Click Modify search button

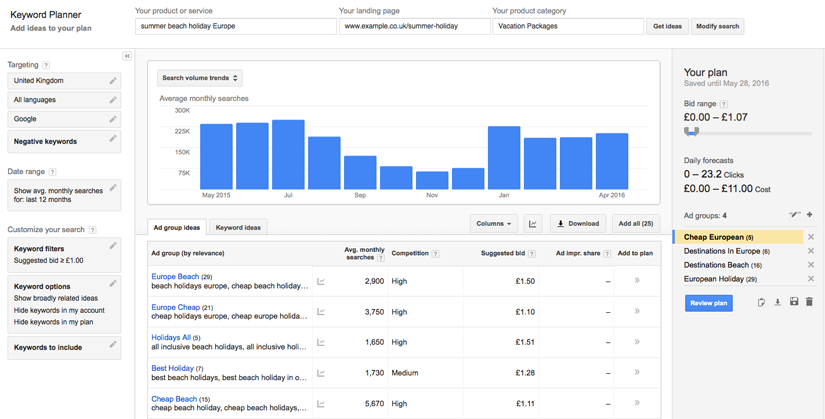[717, 26]
